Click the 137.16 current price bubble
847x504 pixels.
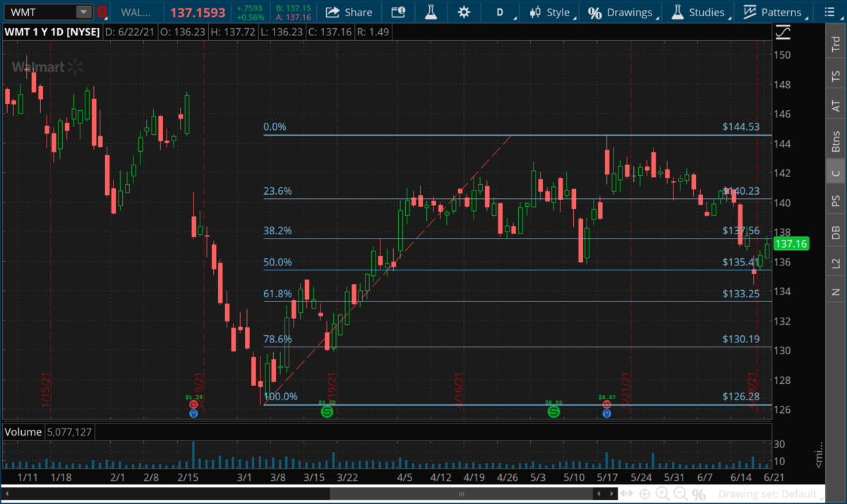click(791, 244)
